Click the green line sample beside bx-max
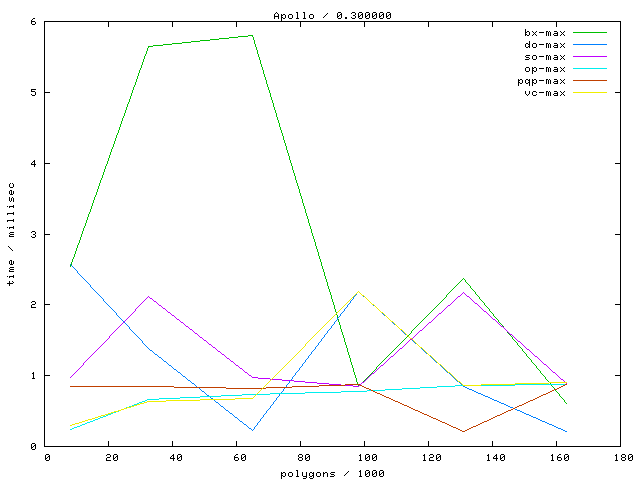Image resolution: width=640 pixels, height=480 pixels. [x=590, y=33]
